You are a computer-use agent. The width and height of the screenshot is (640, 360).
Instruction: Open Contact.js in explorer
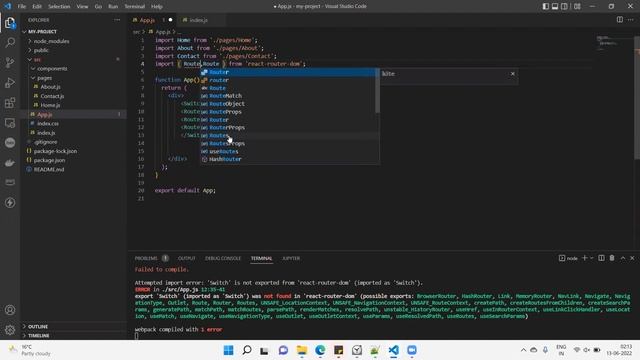click(x=52, y=96)
